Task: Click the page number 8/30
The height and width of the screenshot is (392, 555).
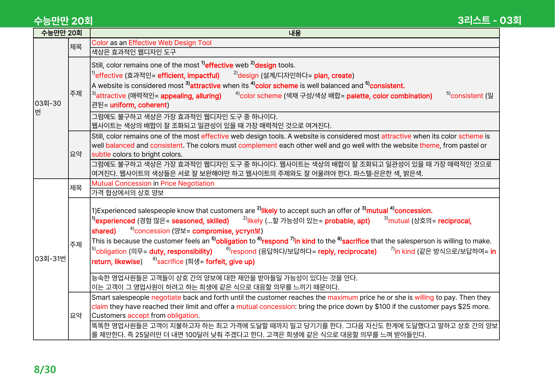Action: (x=45, y=370)
